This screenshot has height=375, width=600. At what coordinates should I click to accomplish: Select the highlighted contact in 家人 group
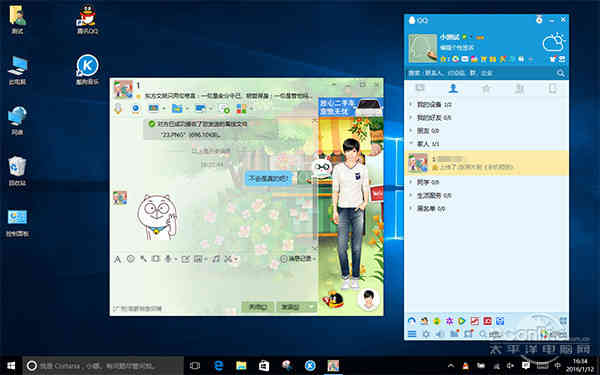coord(486,163)
